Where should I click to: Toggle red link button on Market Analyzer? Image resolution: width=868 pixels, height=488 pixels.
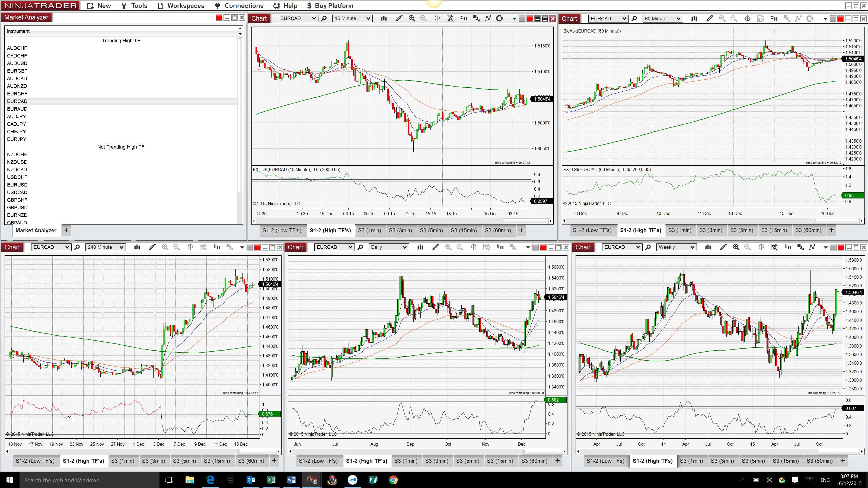219,18
